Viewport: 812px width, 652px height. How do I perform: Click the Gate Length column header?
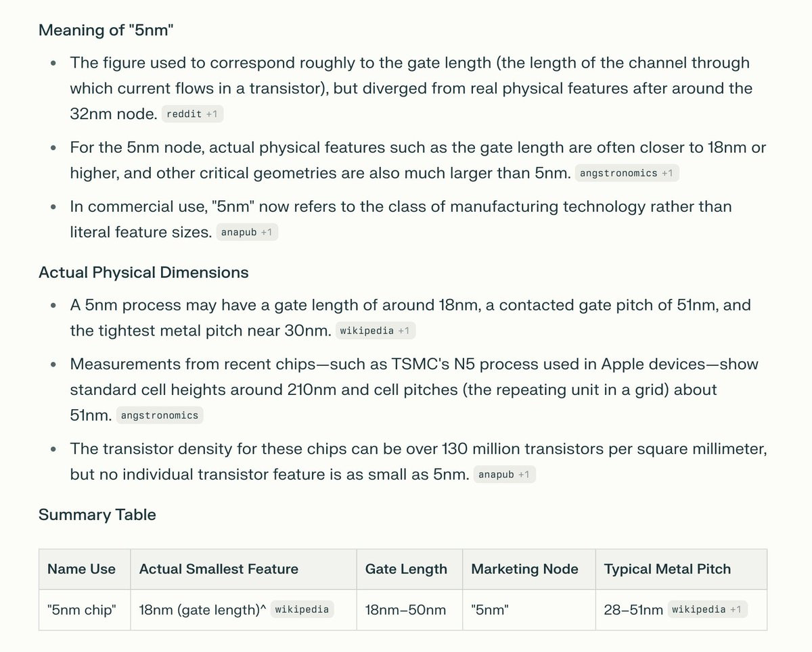[406, 569]
